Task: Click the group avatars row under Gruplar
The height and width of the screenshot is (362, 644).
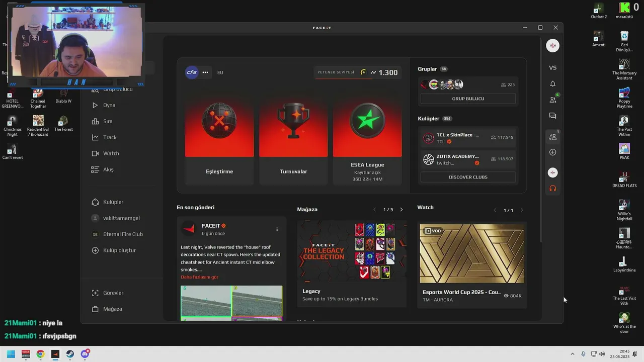Action: click(x=442, y=84)
